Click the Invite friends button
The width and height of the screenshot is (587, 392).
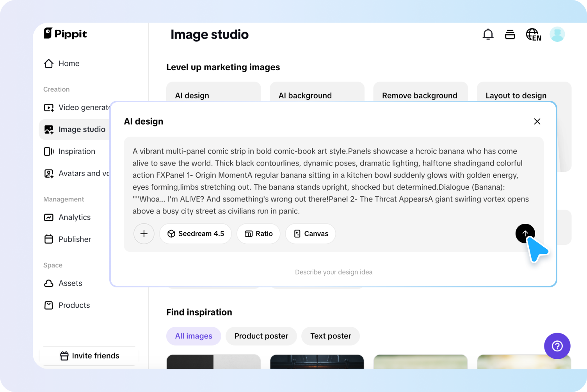point(89,356)
